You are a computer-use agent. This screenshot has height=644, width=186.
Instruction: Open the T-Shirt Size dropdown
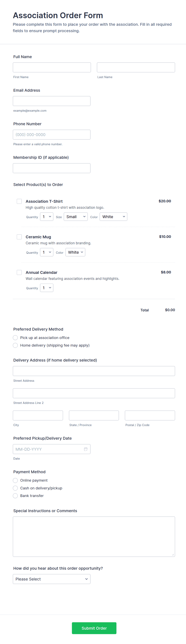[x=76, y=217]
